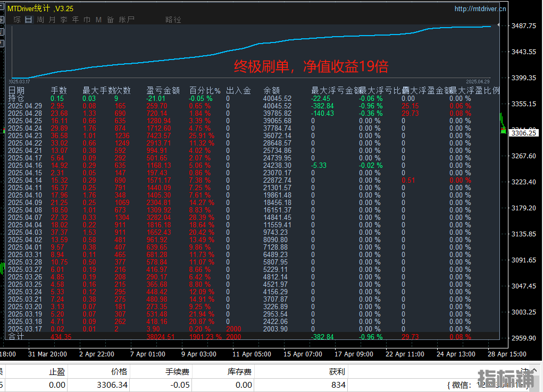Image resolution: width=543 pixels, height=392 pixels.
Task: Click the total percentage 1901.23 %
Action: click(205, 337)
